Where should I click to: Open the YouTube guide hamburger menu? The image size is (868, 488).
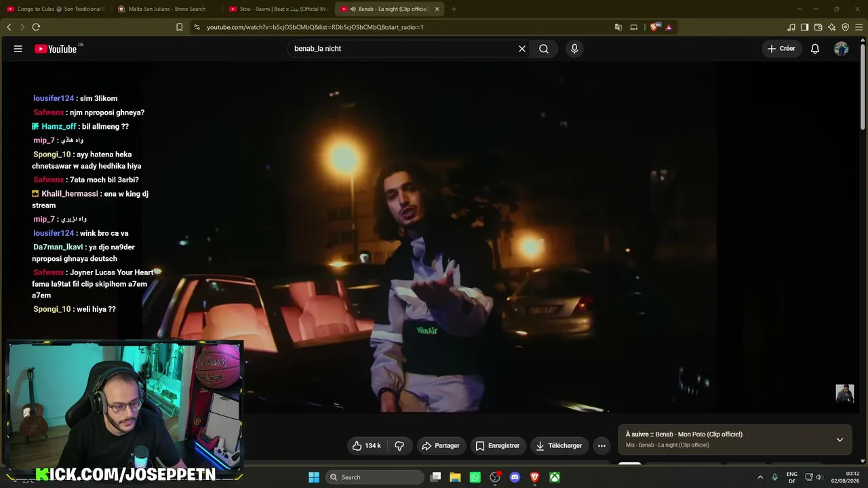click(x=18, y=49)
